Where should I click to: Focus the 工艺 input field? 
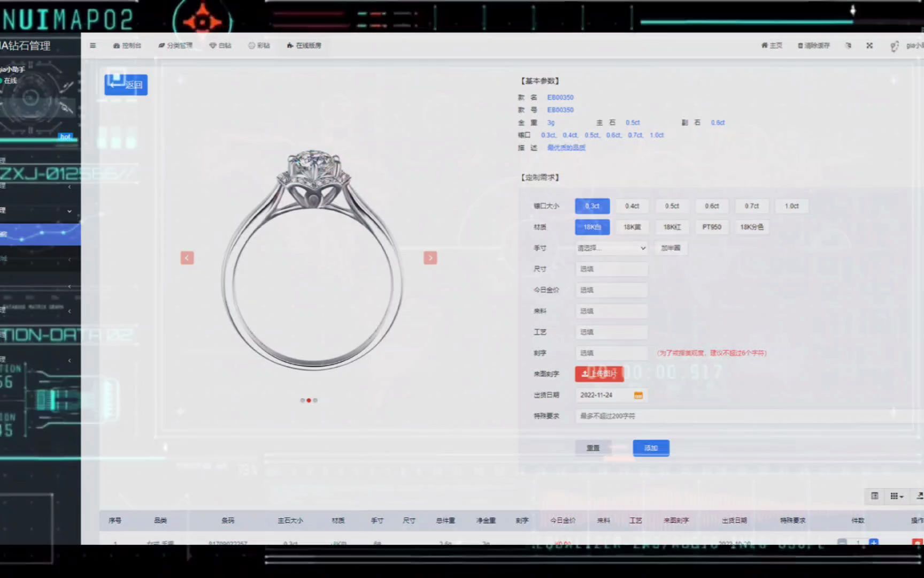point(612,332)
